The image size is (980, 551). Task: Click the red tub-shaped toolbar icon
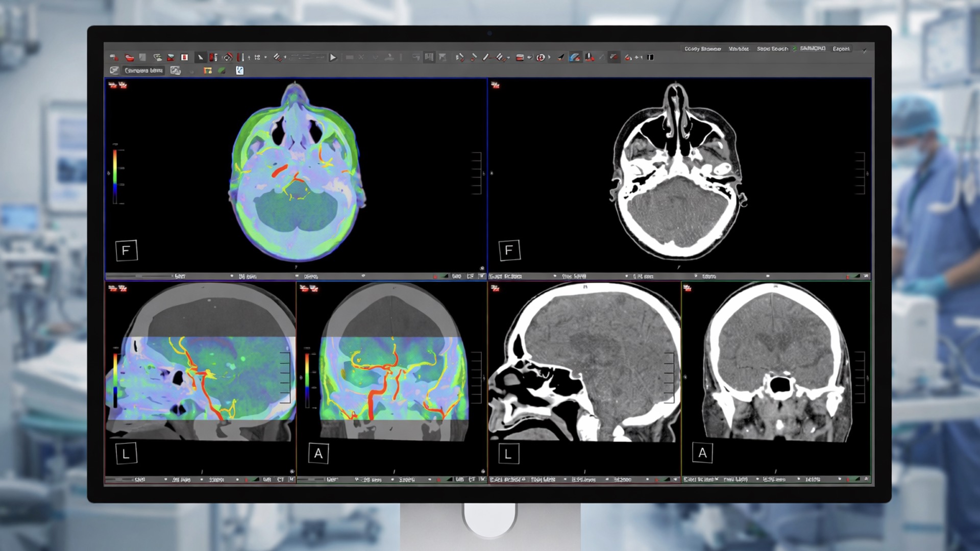(x=130, y=58)
